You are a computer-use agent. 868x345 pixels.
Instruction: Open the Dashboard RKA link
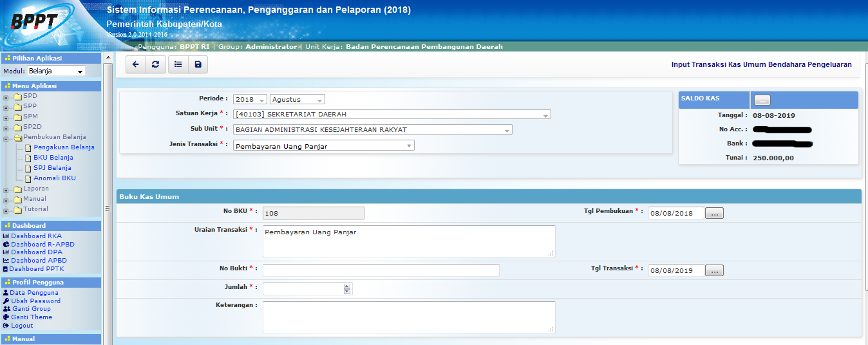(36, 236)
